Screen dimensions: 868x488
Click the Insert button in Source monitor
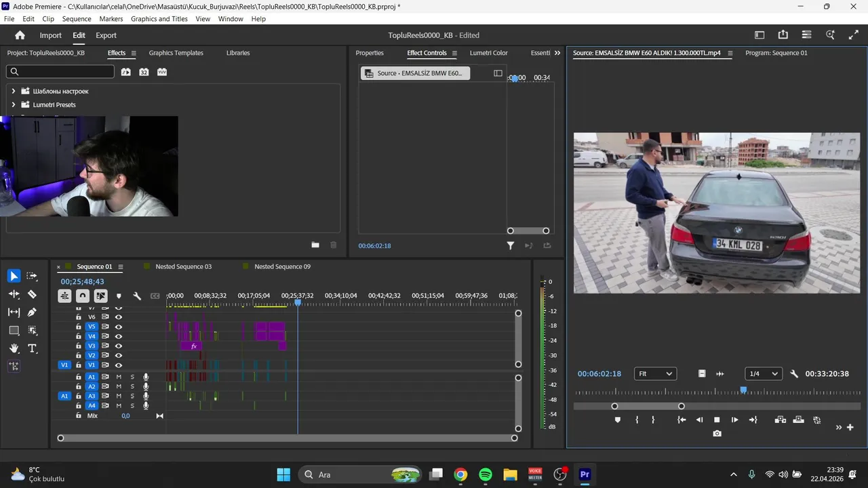pyautogui.click(x=780, y=420)
